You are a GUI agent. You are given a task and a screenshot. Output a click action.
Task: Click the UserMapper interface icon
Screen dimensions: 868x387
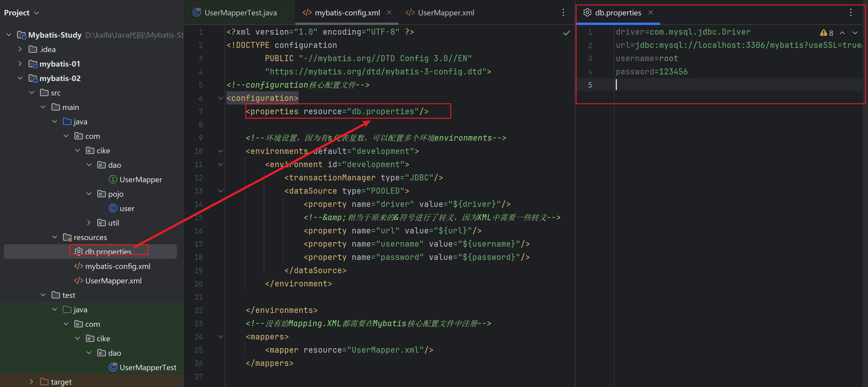pyautogui.click(x=113, y=179)
